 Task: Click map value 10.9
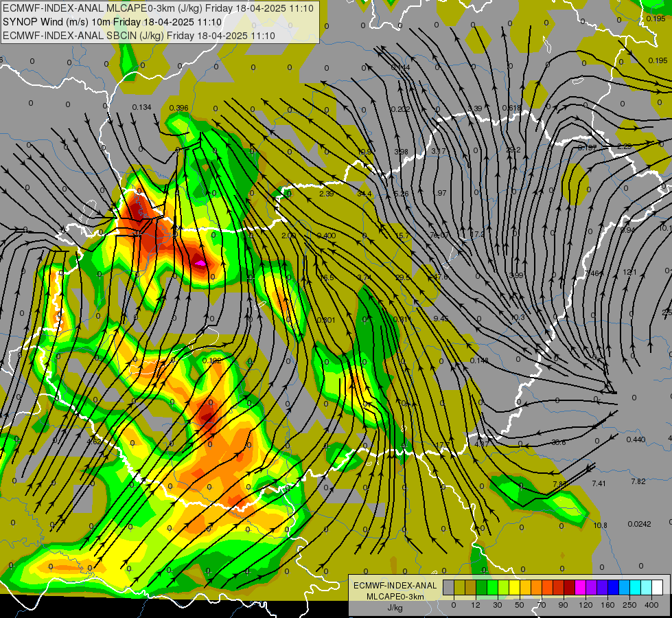(x=364, y=152)
